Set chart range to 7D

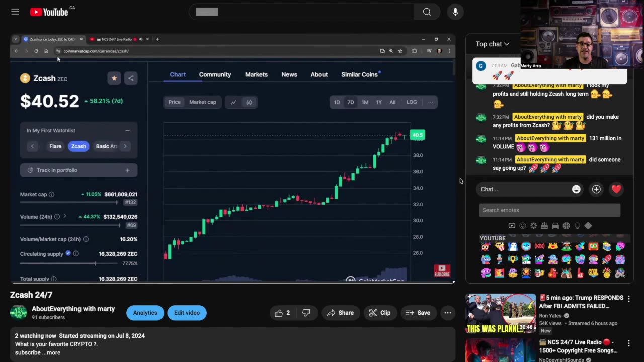[351, 102]
